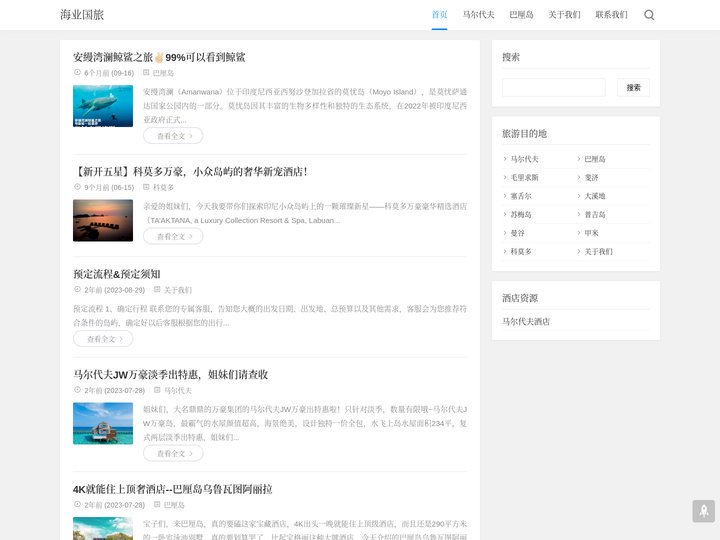Select 斐济 in the destinations list
The image size is (720, 540).
(591, 177)
